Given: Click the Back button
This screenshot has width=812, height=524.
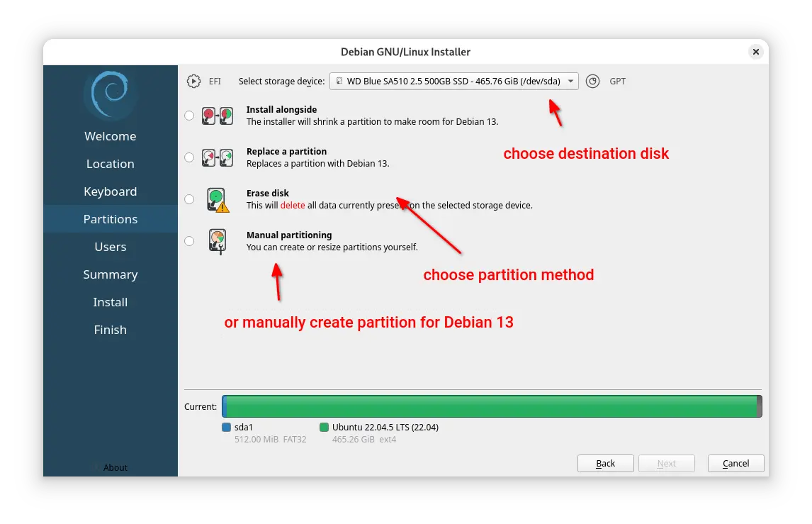Looking at the screenshot, I should [x=605, y=463].
